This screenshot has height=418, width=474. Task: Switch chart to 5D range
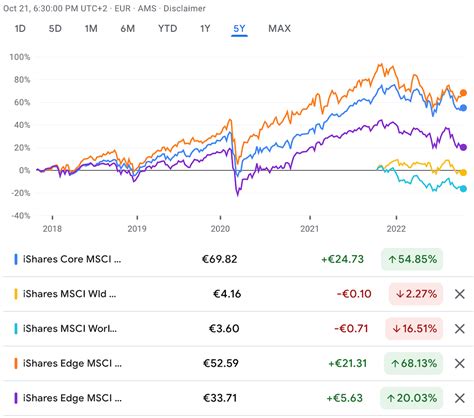coord(55,29)
